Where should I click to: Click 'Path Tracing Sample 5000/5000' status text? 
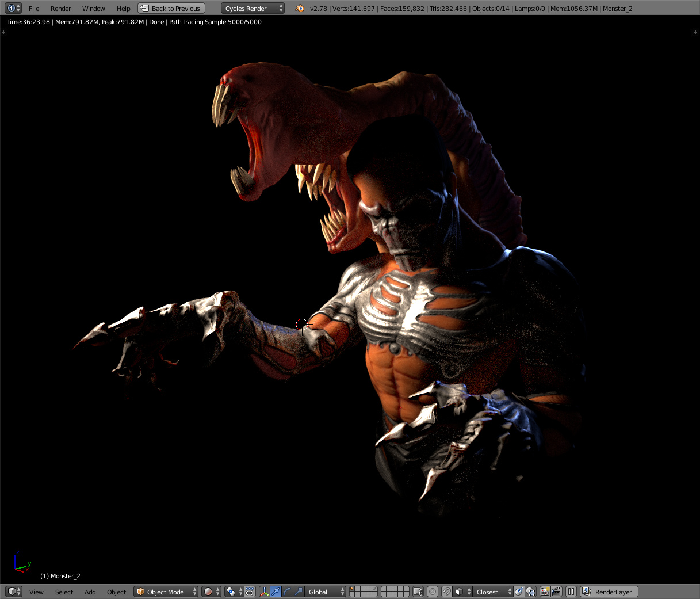pos(215,22)
